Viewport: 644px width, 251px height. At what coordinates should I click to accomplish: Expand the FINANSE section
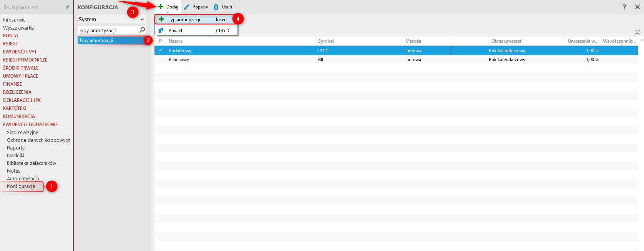[13, 84]
